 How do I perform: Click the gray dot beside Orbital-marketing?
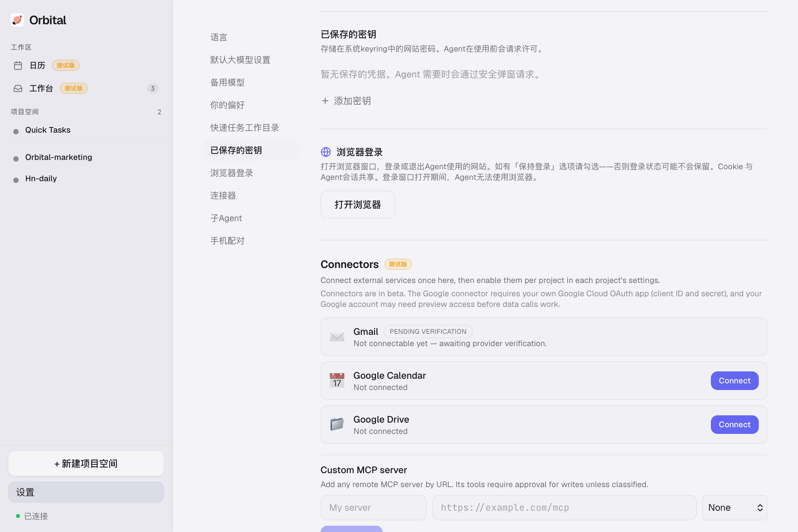click(x=16, y=159)
